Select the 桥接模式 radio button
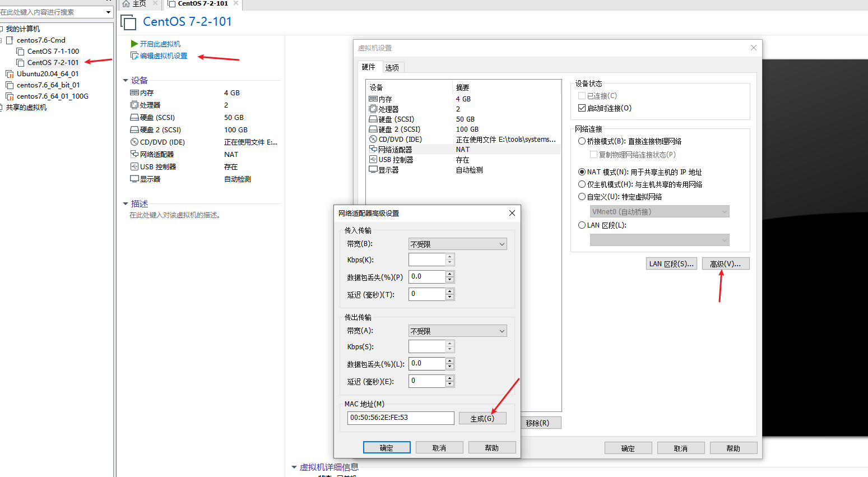 582,141
